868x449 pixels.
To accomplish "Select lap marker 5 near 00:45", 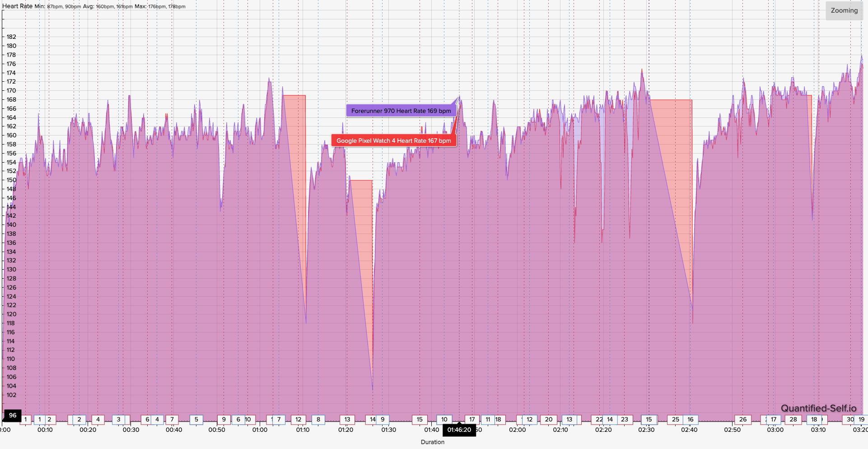I will pyautogui.click(x=196, y=420).
